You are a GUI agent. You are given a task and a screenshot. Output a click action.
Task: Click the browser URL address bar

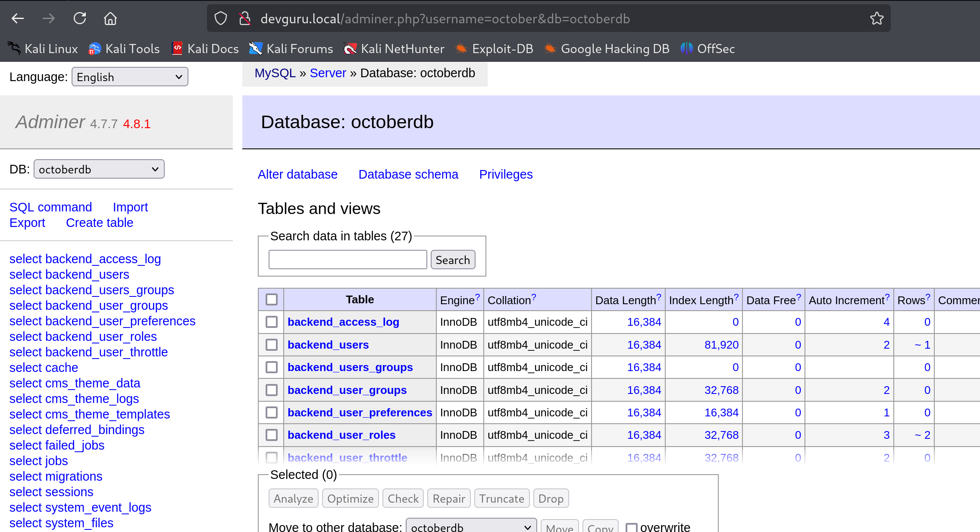pyautogui.click(x=548, y=19)
